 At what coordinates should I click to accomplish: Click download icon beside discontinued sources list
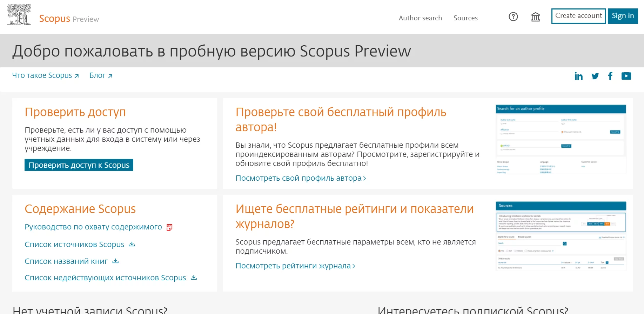pos(194,278)
